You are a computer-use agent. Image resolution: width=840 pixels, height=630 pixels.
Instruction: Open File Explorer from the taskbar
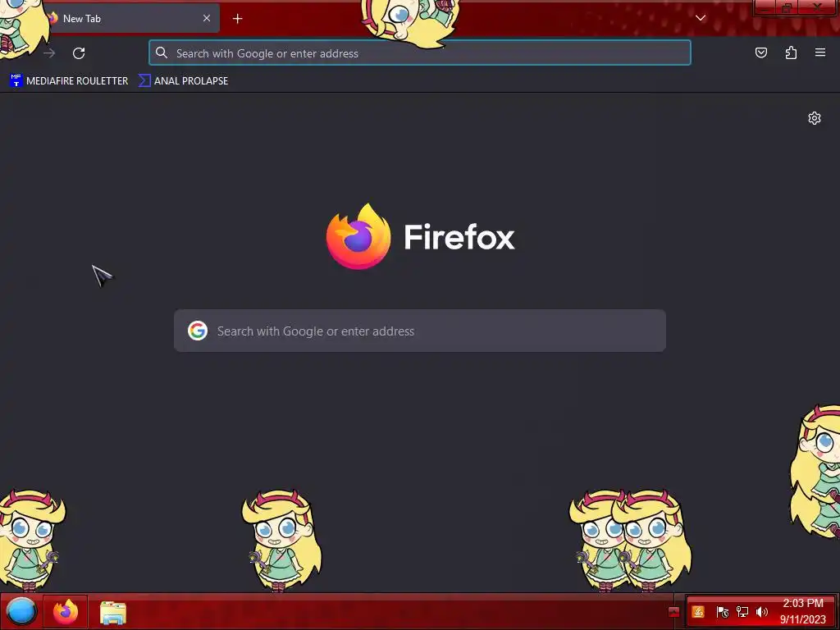(113, 612)
